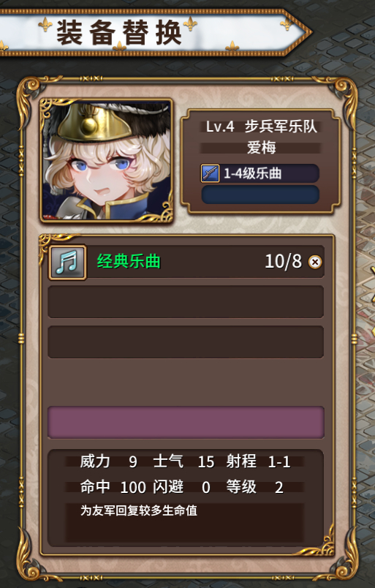Click the 威力 9 stat value

108,461
